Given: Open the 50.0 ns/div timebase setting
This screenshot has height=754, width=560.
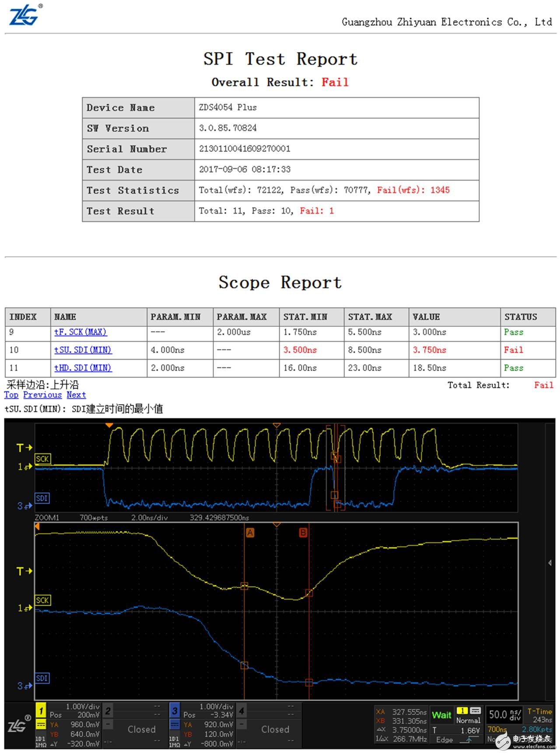Looking at the screenshot, I should pyautogui.click(x=504, y=715).
